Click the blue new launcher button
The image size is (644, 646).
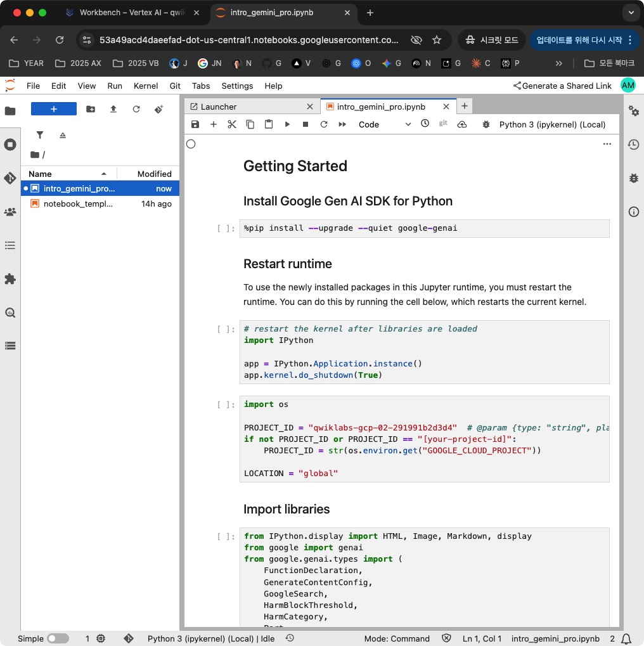54,109
